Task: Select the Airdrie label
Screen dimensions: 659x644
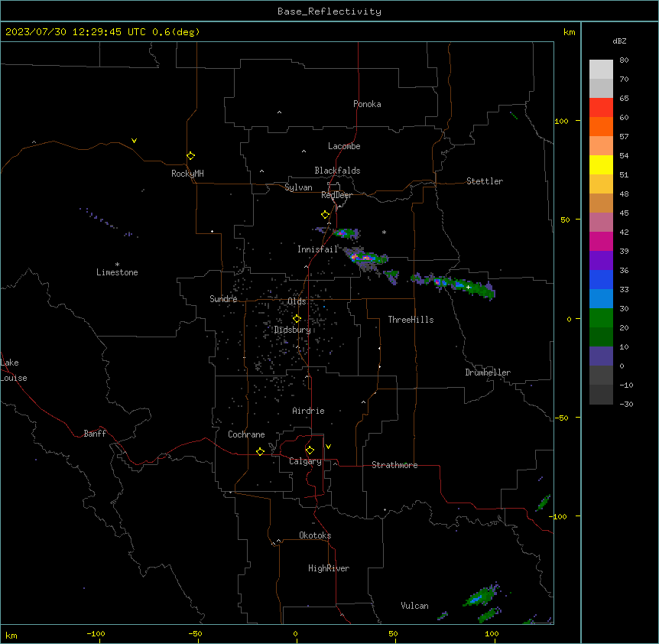Action: (x=309, y=411)
